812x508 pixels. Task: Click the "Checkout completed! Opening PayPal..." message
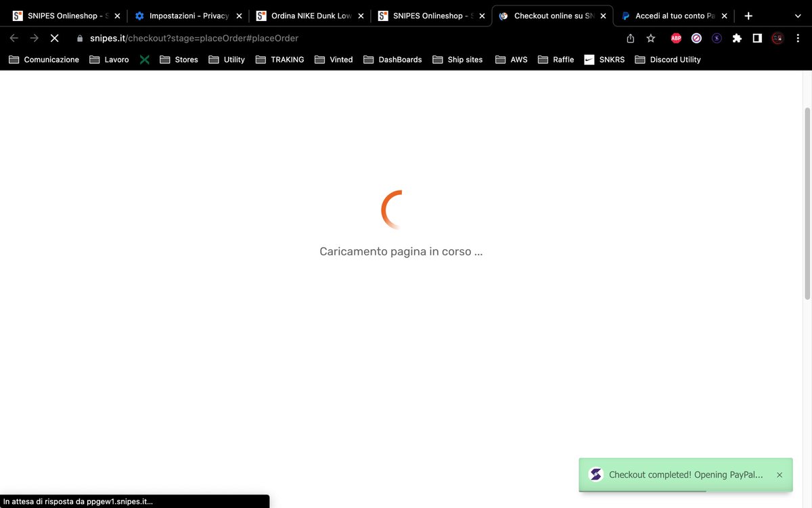685,475
